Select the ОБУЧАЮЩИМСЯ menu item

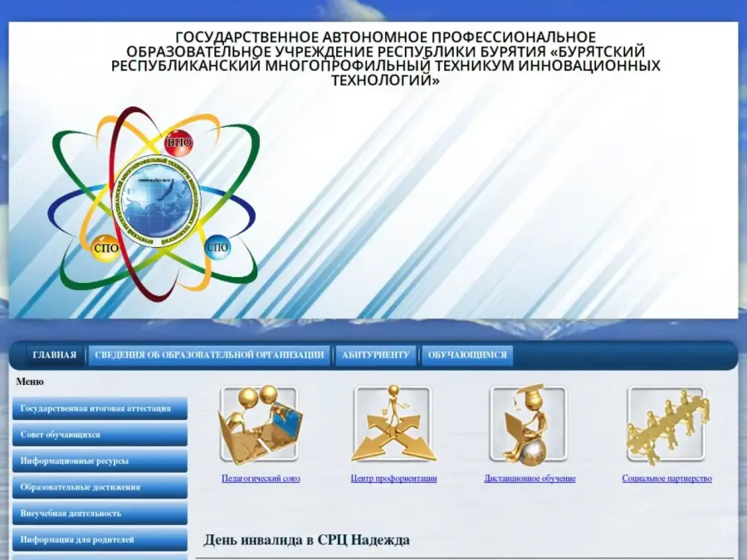point(467,355)
